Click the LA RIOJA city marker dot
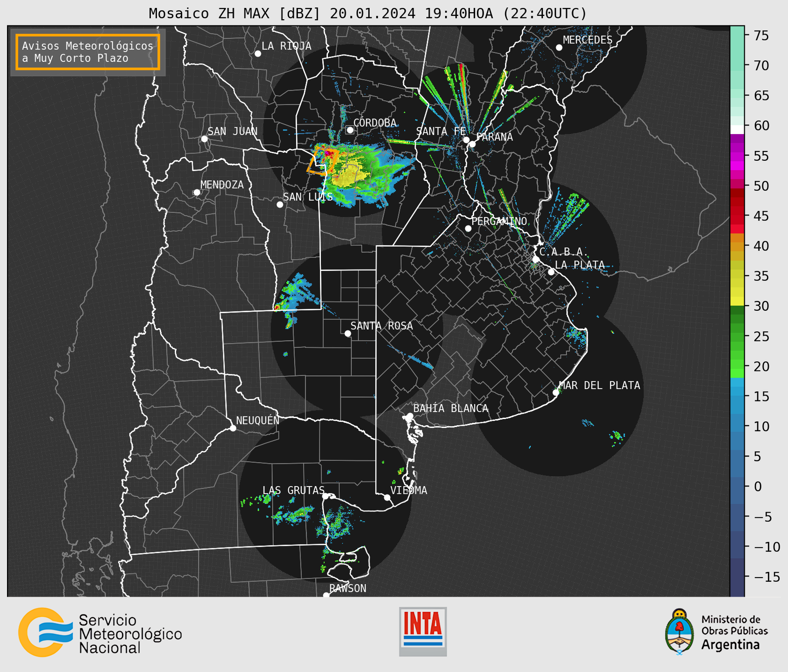The height and width of the screenshot is (672, 788). coord(258,54)
